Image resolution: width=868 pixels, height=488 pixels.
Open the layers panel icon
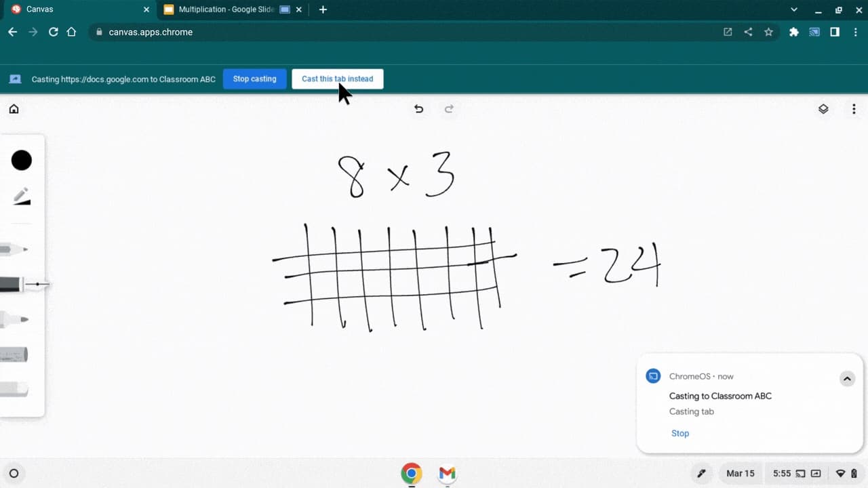tap(823, 109)
